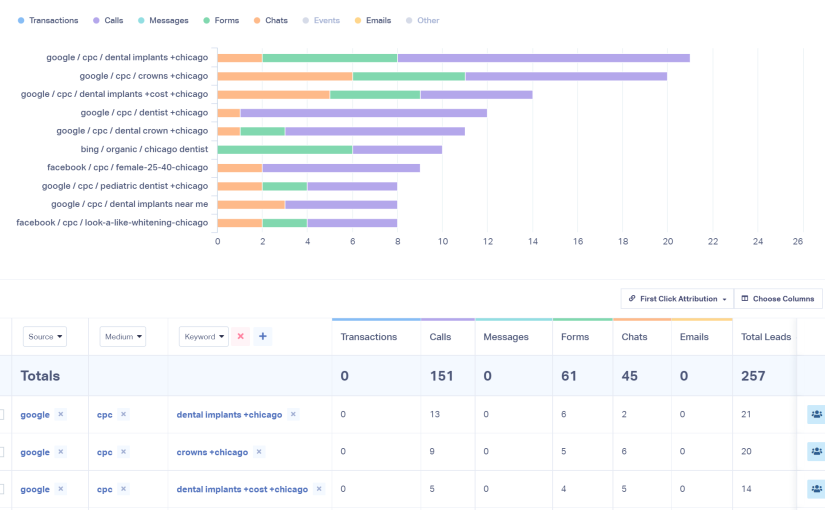Enable Other series in chart legend
Viewport: 825px width, 510px height.
pos(422,21)
